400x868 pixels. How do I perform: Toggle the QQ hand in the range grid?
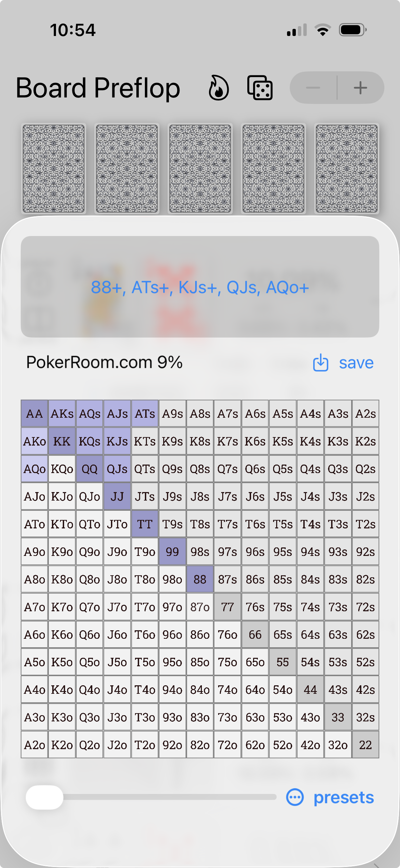(89, 469)
